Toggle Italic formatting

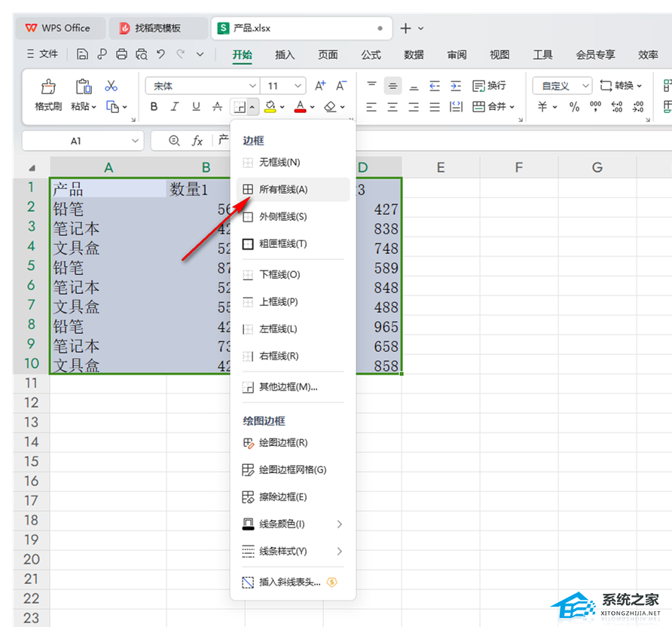click(175, 107)
